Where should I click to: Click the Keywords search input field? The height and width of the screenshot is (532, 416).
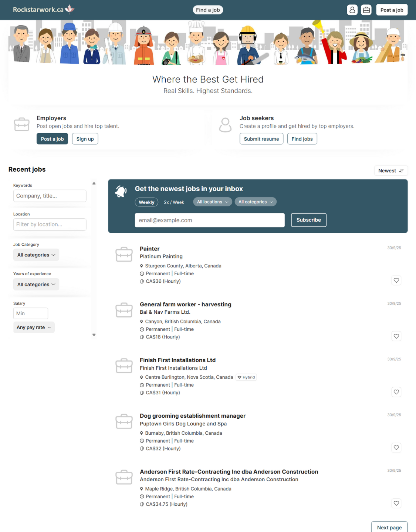pos(50,196)
